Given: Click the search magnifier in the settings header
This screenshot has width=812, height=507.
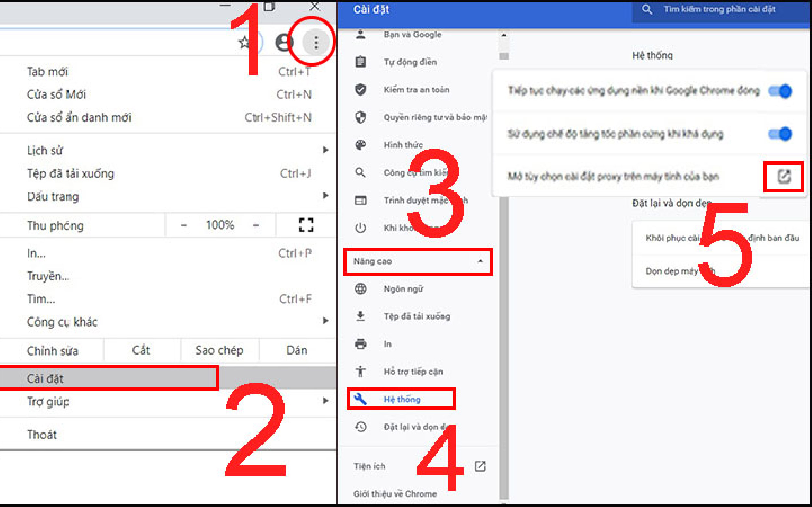Looking at the screenshot, I should 647,9.
